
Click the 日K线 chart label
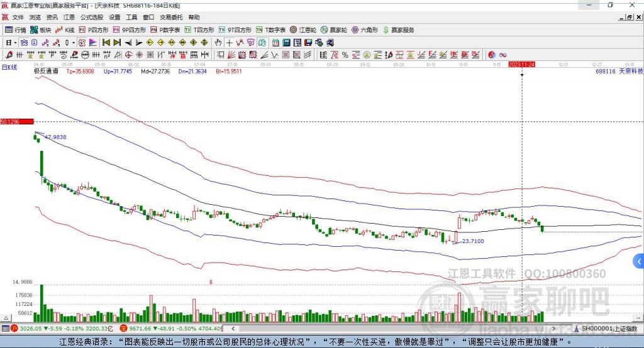point(9,67)
